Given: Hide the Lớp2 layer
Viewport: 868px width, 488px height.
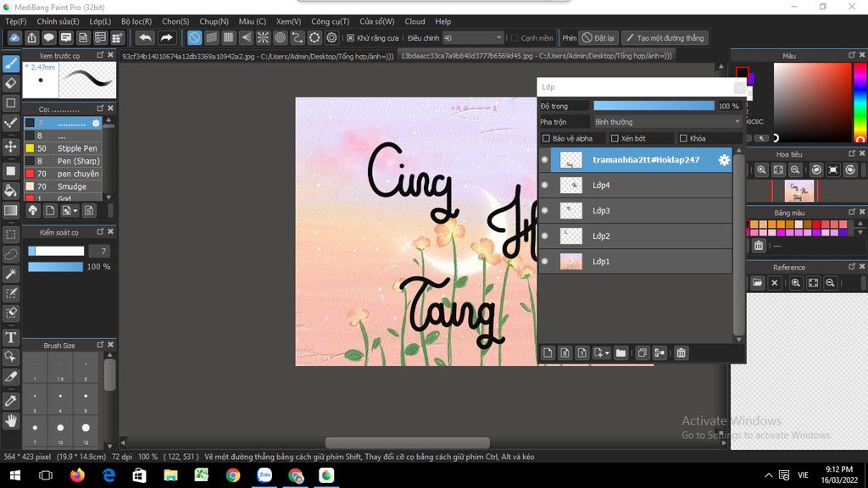Looking at the screenshot, I should pyautogui.click(x=545, y=236).
